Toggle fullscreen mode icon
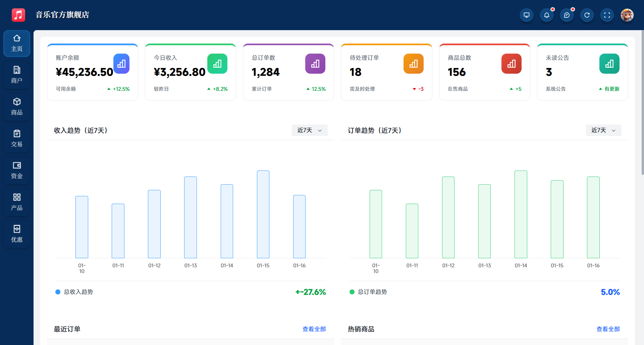This screenshot has height=345, width=644. [607, 15]
